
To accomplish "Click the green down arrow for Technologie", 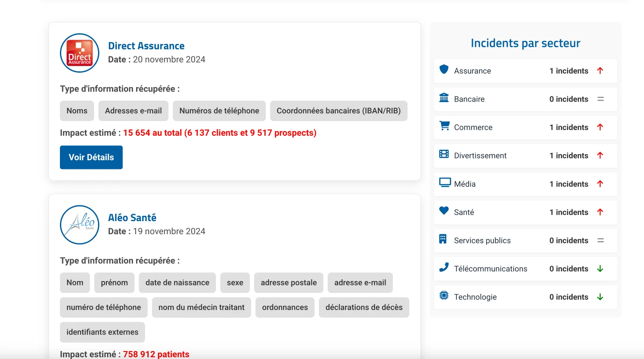I will [600, 297].
